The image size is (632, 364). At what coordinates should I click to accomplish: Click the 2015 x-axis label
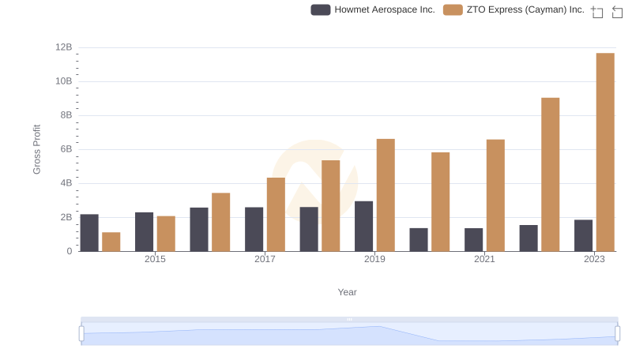click(x=155, y=259)
